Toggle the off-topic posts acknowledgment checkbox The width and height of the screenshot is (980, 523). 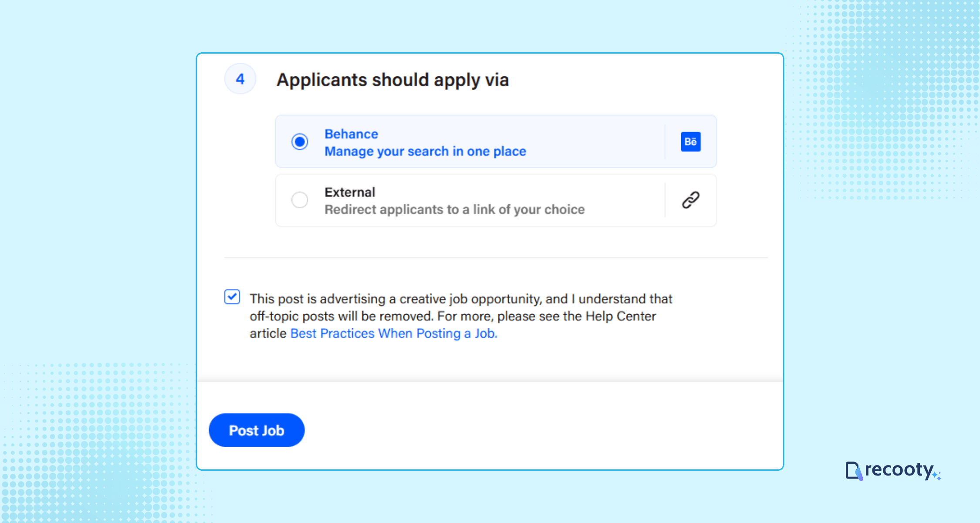click(232, 297)
